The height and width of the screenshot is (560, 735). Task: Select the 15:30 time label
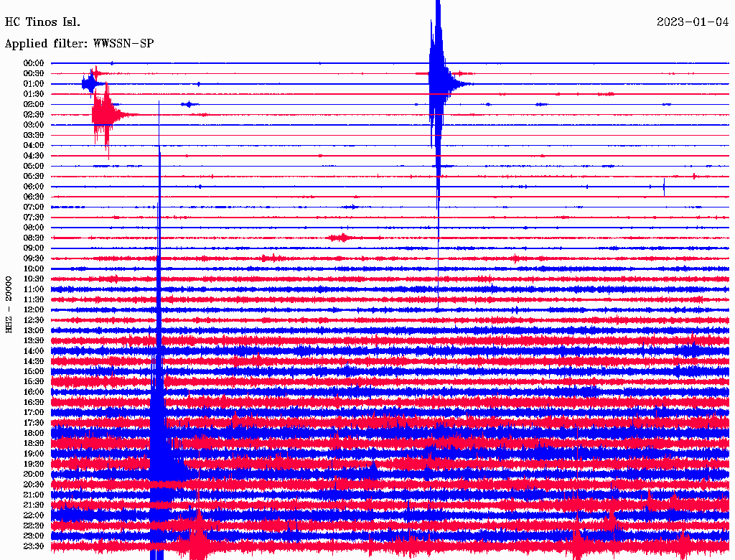(x=34, y=382)
